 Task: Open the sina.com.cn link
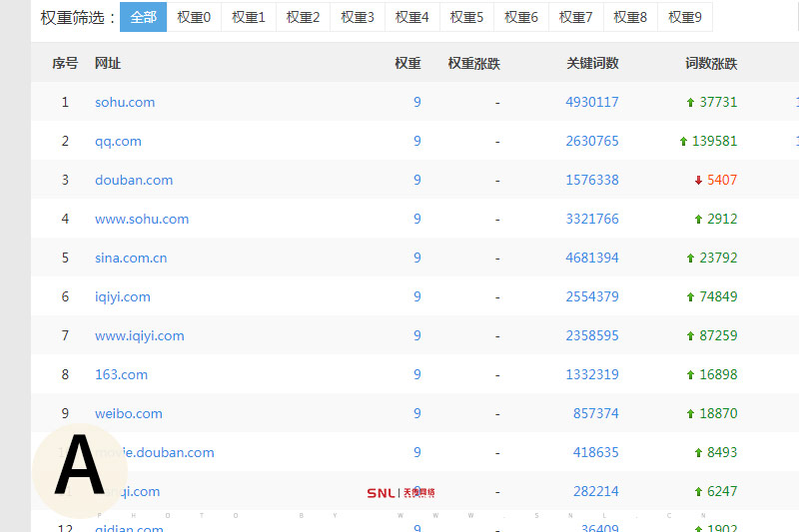tap(131, 258)
